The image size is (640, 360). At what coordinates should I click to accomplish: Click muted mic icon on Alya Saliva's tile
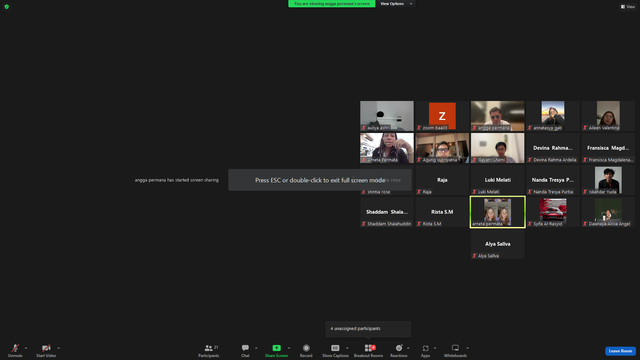[474, 256]
